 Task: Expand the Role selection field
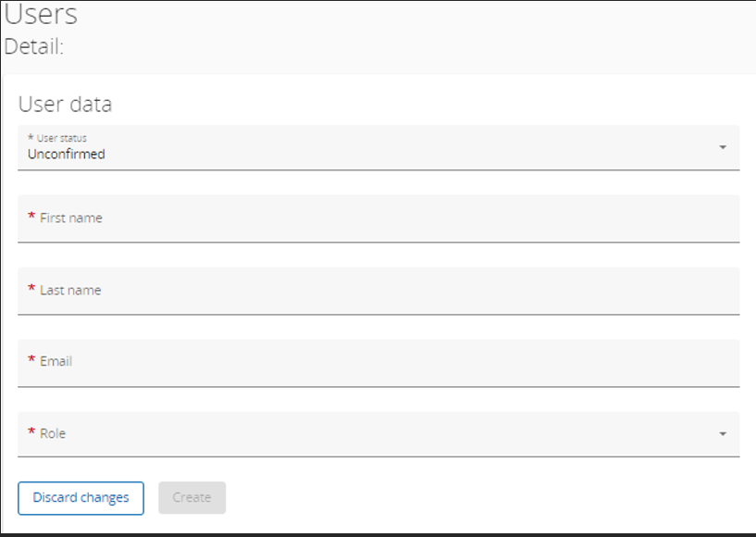coord(370,434)
